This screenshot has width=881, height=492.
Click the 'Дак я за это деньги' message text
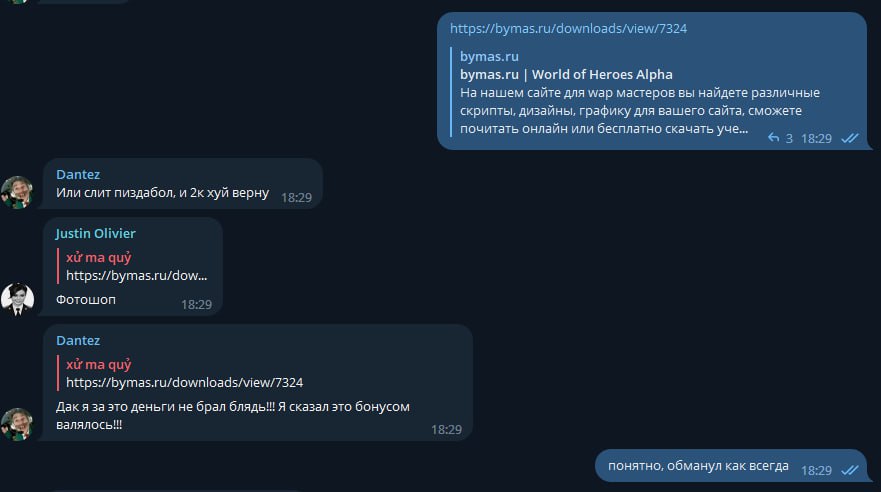pos(233,407)
